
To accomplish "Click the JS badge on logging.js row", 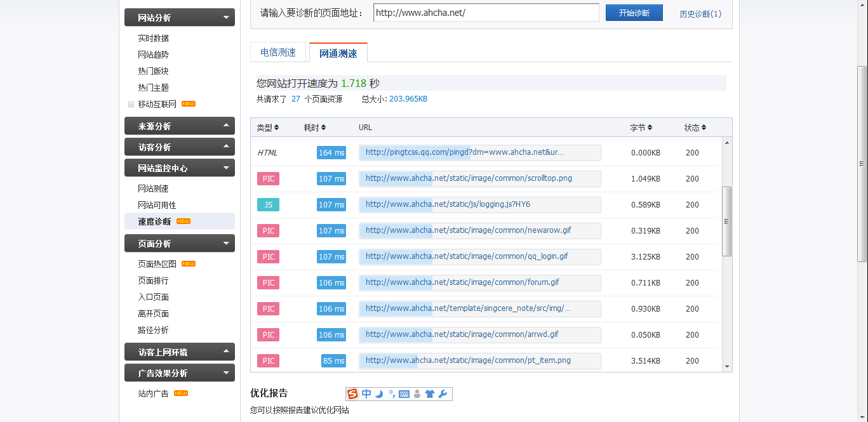I will click(x=268, y=205).
